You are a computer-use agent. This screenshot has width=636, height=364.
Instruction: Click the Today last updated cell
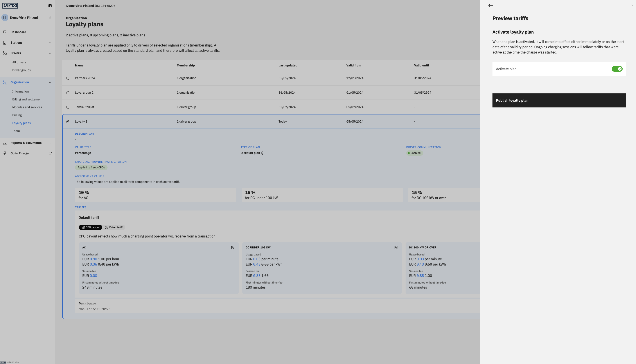click(282, 121)
